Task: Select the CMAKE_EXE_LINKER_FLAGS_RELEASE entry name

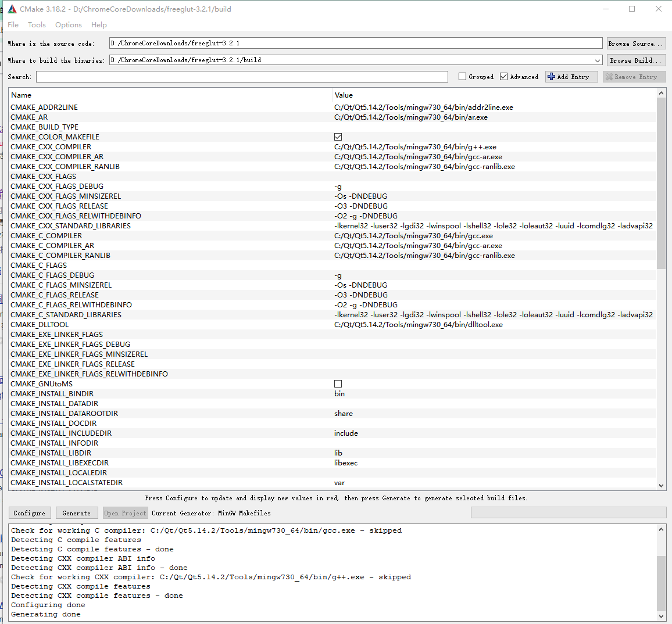Action: coord(73,364)
